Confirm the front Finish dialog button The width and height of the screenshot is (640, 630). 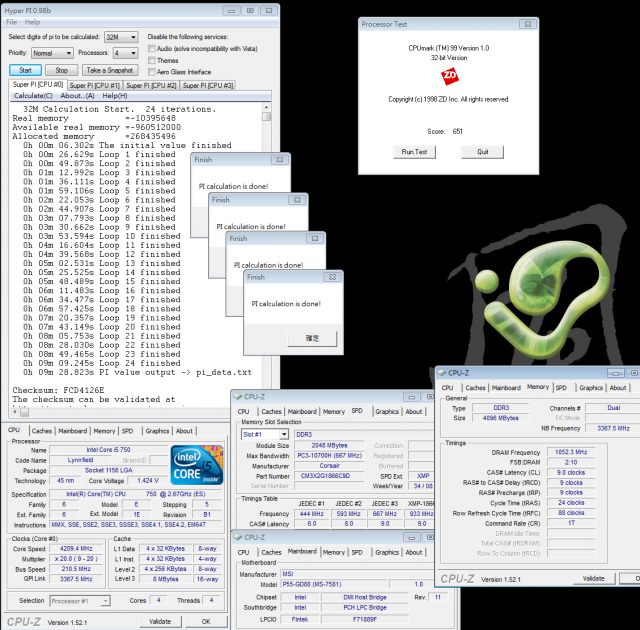click(x=312, y=338)
